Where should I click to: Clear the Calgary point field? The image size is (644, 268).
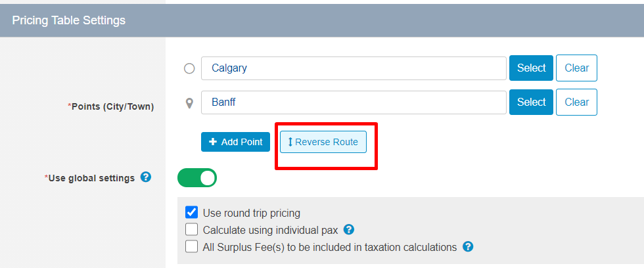(x=577, y=68)
